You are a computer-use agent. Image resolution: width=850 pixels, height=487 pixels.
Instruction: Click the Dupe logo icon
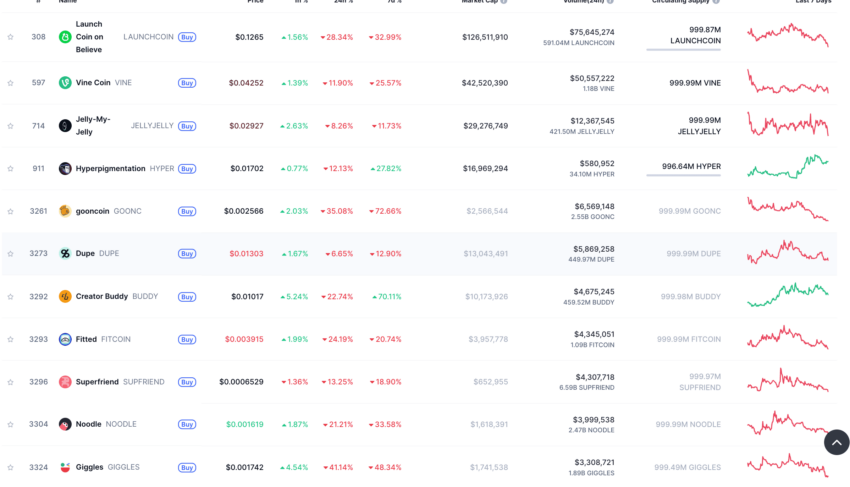click(x=65, y=253)
